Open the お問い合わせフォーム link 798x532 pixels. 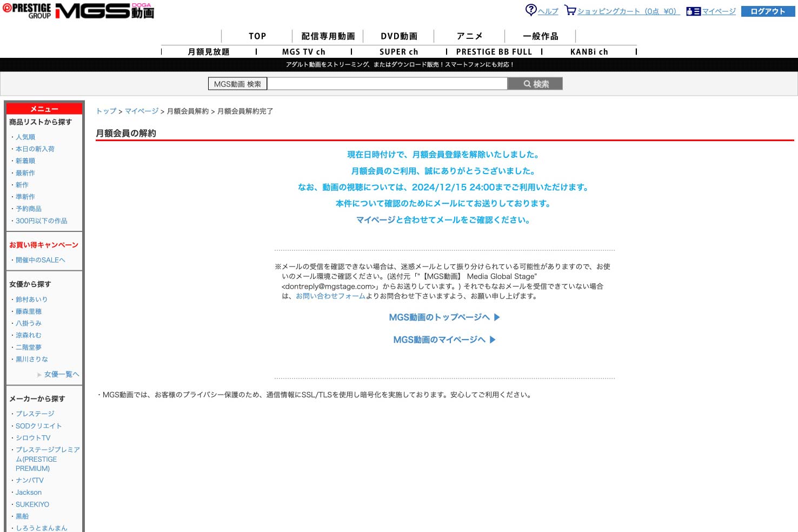pyautogui.click(x=330, y=296)
